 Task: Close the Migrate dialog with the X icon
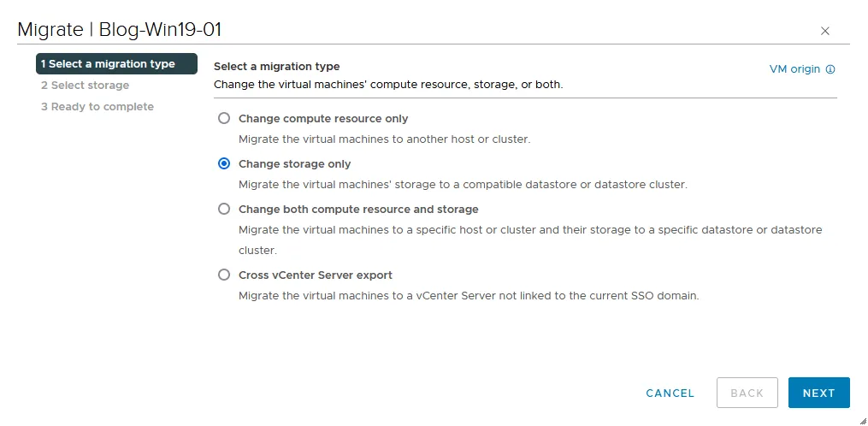(824, 31)
